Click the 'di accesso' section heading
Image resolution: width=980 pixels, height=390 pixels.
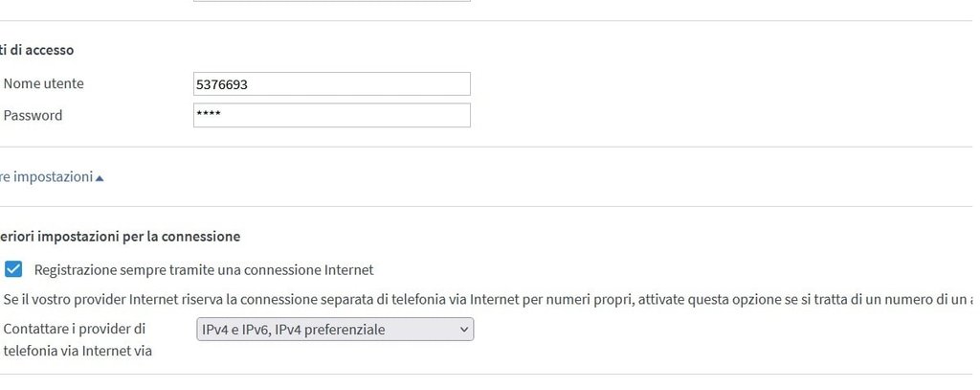(x=38, y=50)
